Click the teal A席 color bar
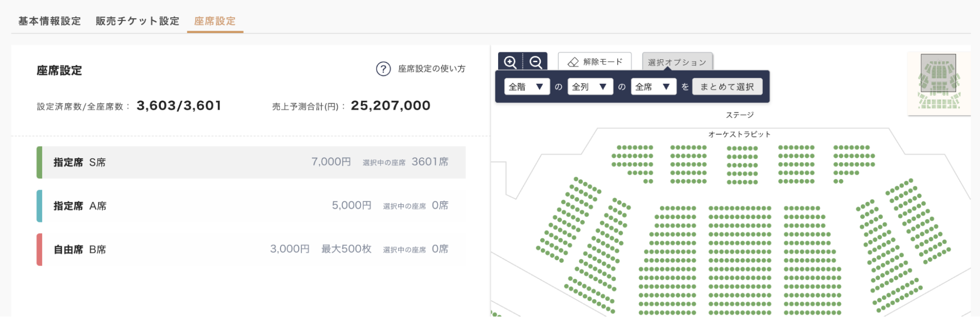The width and height of the screenshot is (980, 317). coord(39,206)
